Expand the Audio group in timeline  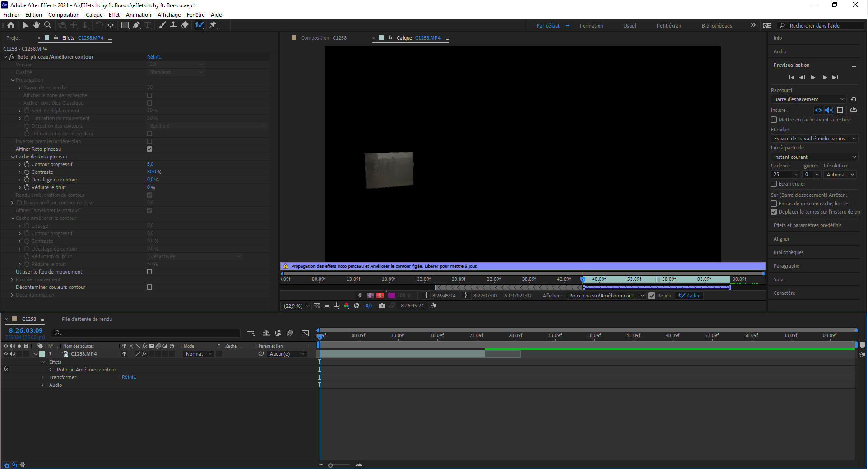pos(43,385)
